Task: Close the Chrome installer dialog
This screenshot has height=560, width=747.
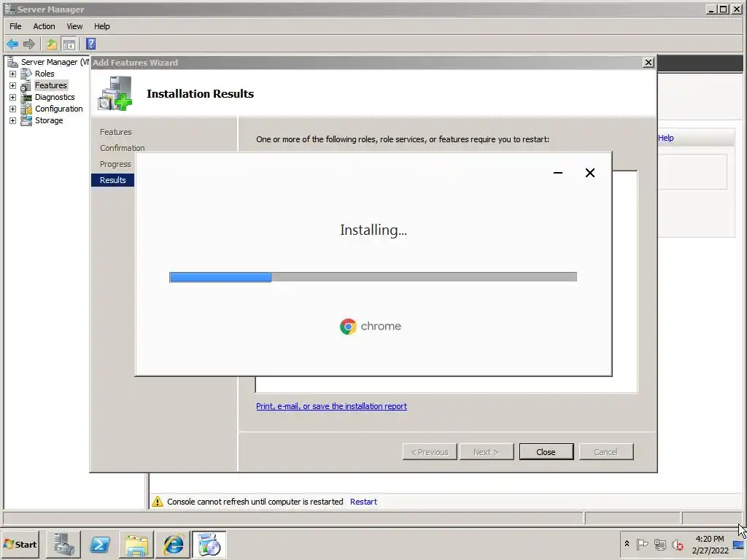Action: click(589, 173)
